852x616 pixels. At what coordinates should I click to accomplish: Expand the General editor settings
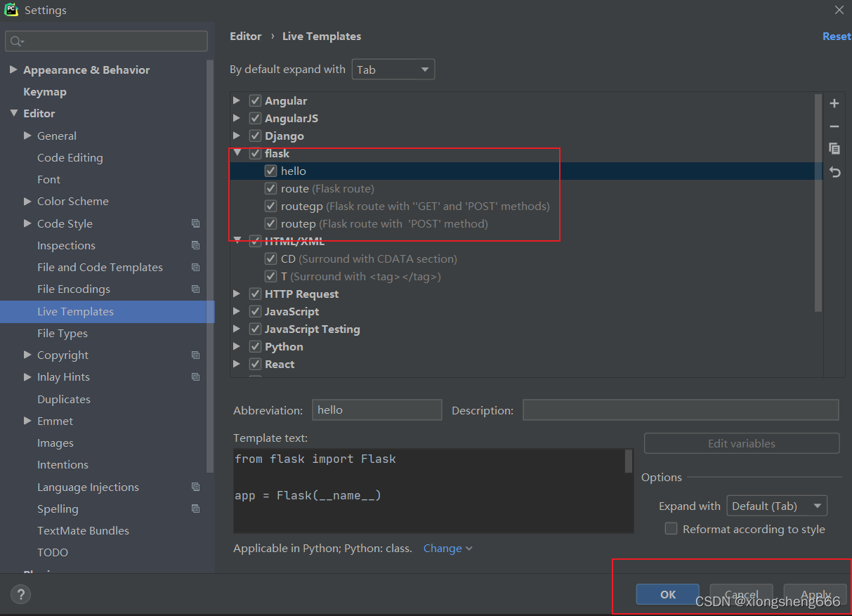point(27,136)
